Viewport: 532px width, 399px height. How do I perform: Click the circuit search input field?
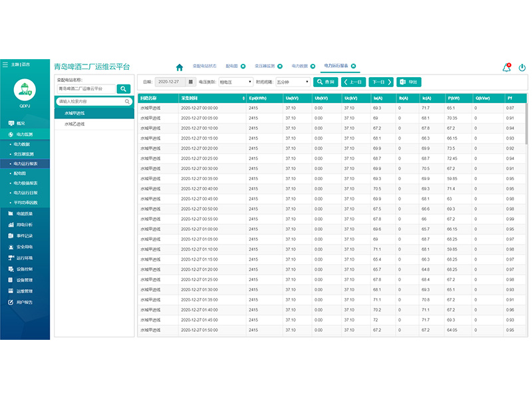[x=90, y=102]
